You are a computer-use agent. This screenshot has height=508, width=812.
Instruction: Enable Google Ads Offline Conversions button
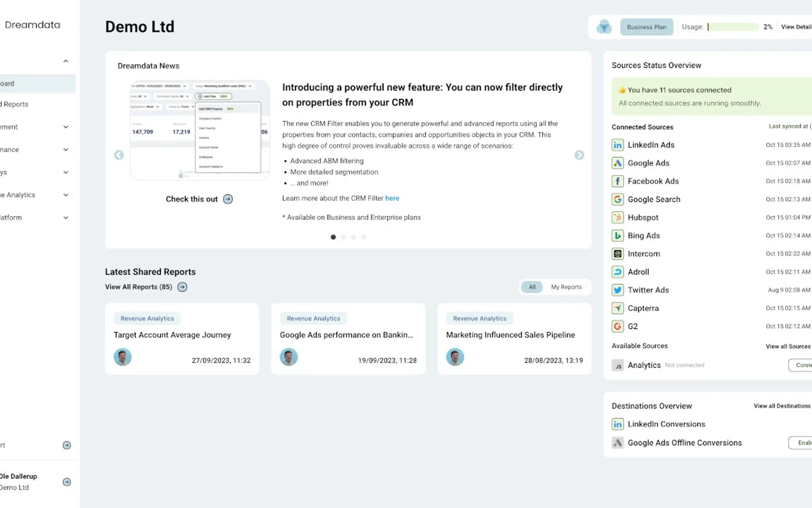coord(800,443)
